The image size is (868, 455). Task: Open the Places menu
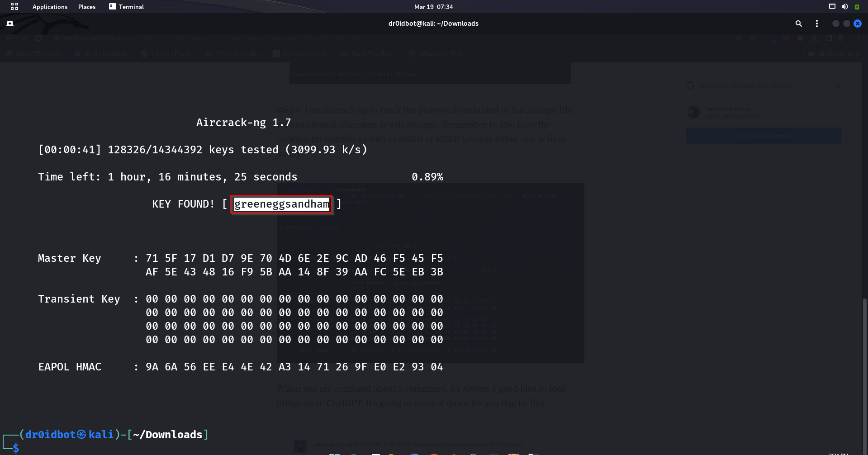87,7
